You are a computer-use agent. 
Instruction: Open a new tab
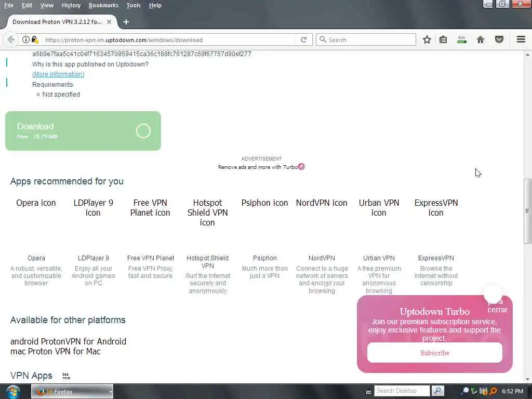(126, 22)
